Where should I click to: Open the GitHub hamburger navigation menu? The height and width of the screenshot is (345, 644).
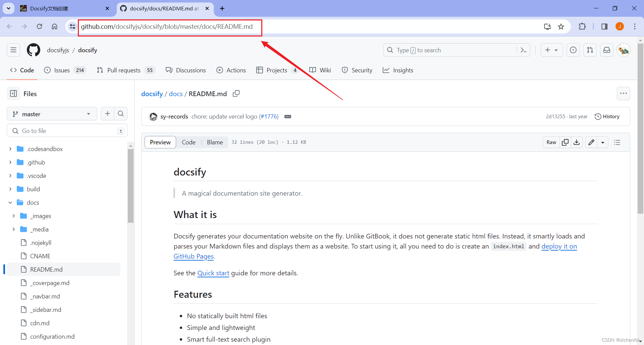(13, 50)
